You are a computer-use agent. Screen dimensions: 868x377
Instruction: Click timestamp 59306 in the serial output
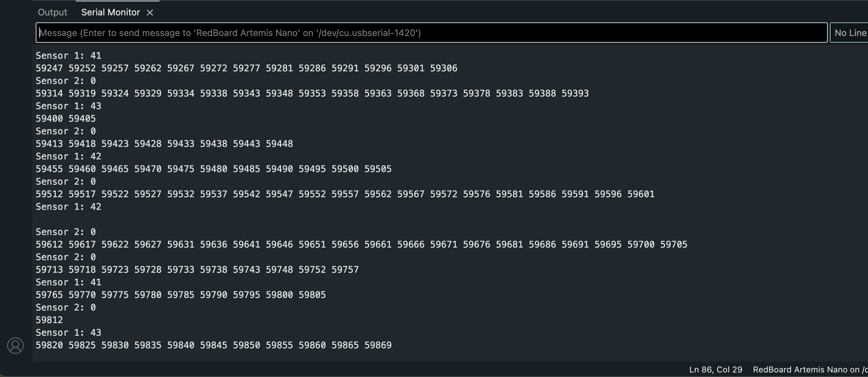443,68
